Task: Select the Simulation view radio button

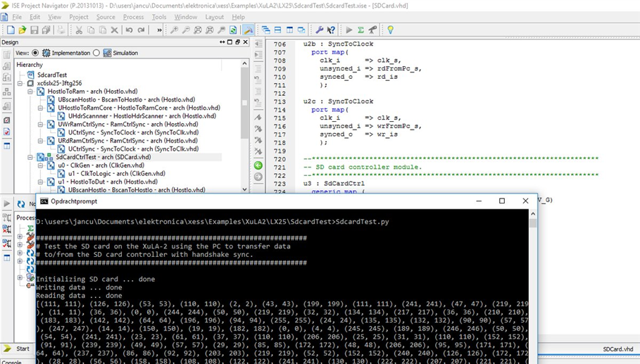Action: (96, 53)
